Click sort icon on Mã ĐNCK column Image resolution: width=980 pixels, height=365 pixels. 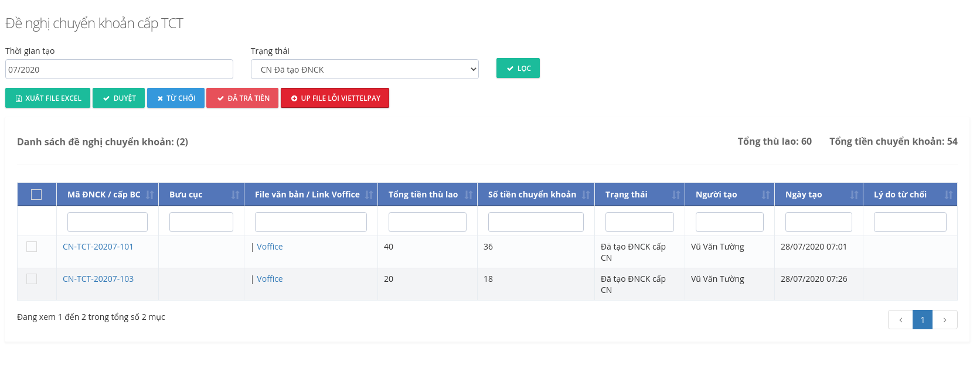[149, 195]
